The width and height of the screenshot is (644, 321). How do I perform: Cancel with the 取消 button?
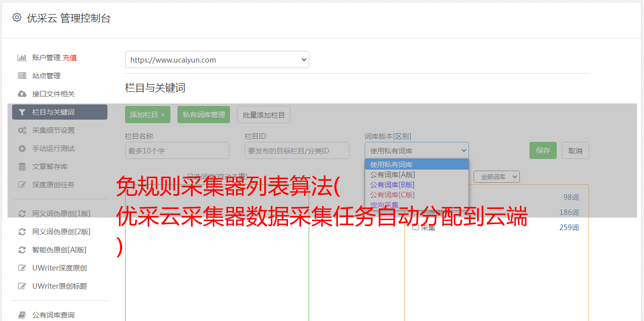pos(575,150)
